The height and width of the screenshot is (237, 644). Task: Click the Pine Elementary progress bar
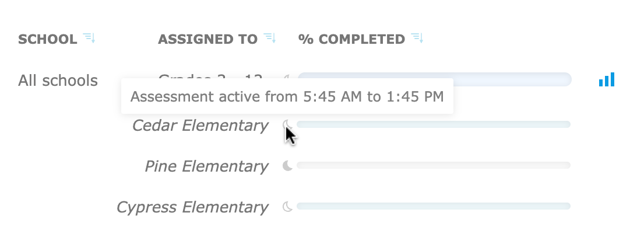[434, 165]
